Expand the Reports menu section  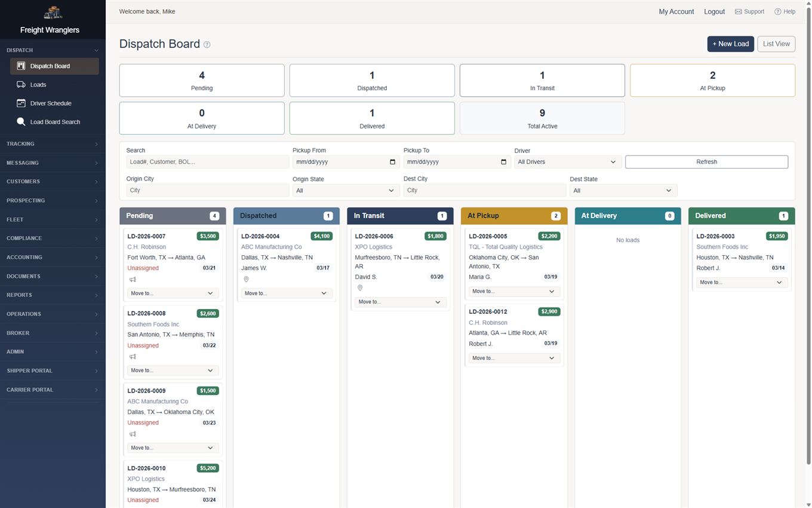coord(53,295)
